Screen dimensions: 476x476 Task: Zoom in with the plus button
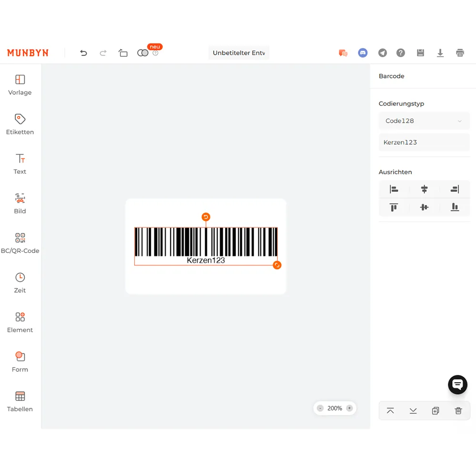(349, 408)
